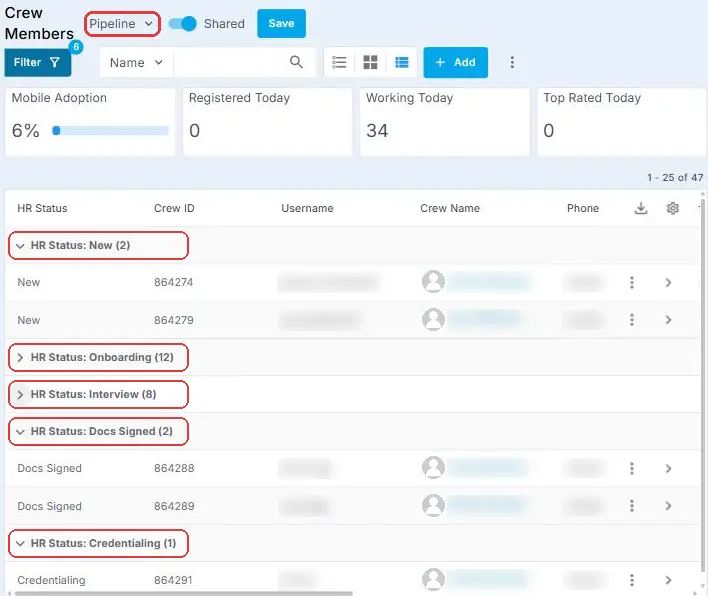
Task: Open details arrow for crew 864289
Action: pos(668,506)
